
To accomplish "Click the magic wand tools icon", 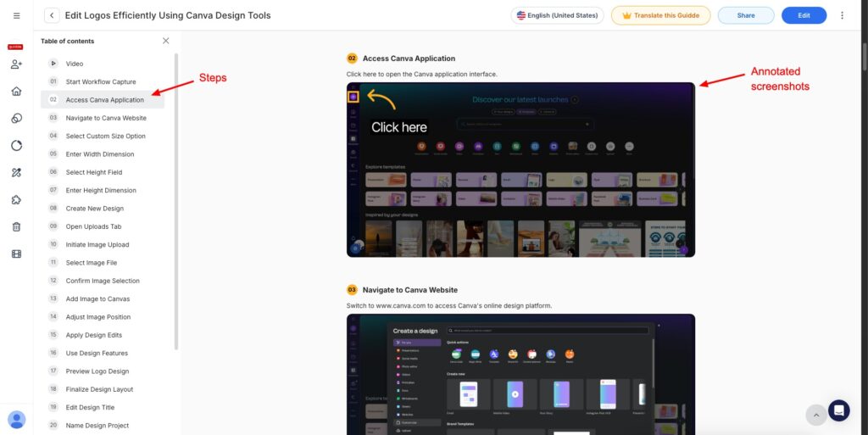I will click(x=16, y=173).
